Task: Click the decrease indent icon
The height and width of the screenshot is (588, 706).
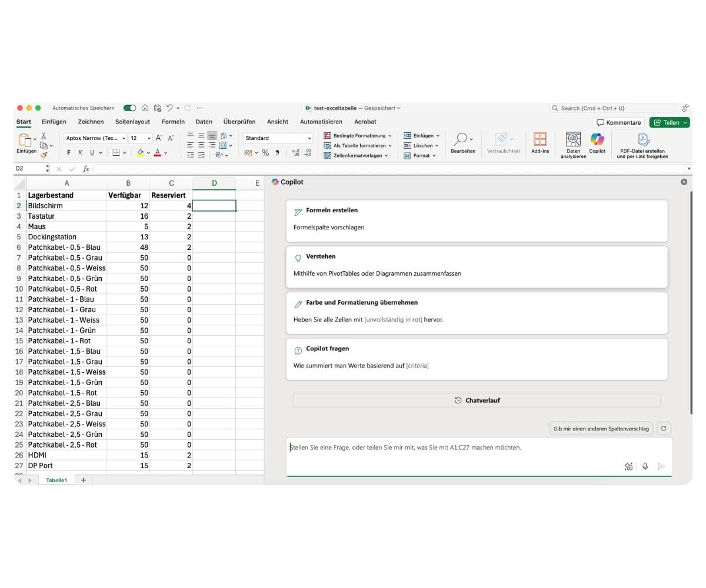Action: pyautogui.click(x=191, y=155)
